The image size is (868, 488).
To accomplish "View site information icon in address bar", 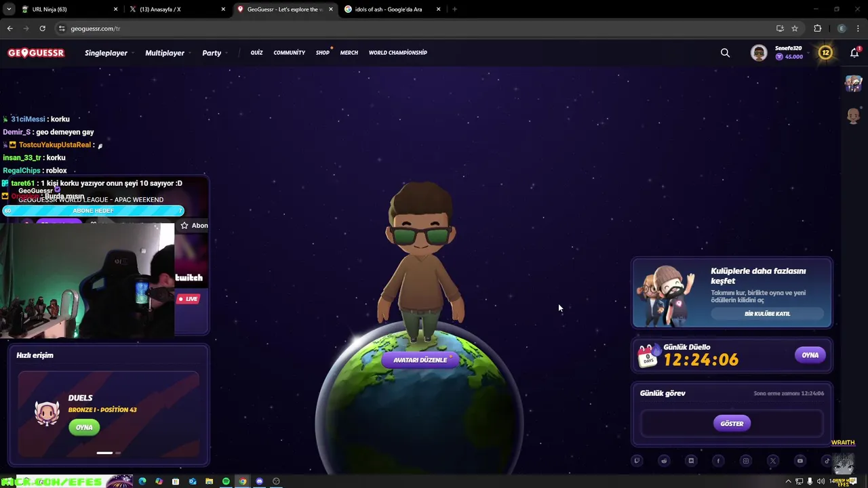I will coord(62,28).
